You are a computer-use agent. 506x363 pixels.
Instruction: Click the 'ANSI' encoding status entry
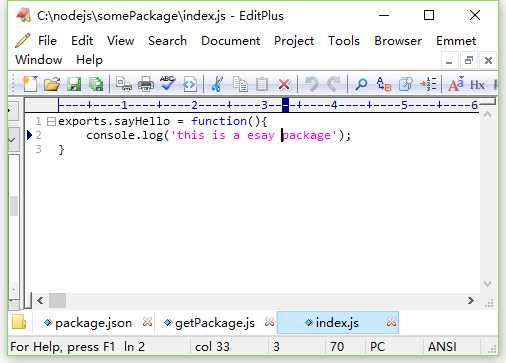pyautogui.click(x=442, y=347)
